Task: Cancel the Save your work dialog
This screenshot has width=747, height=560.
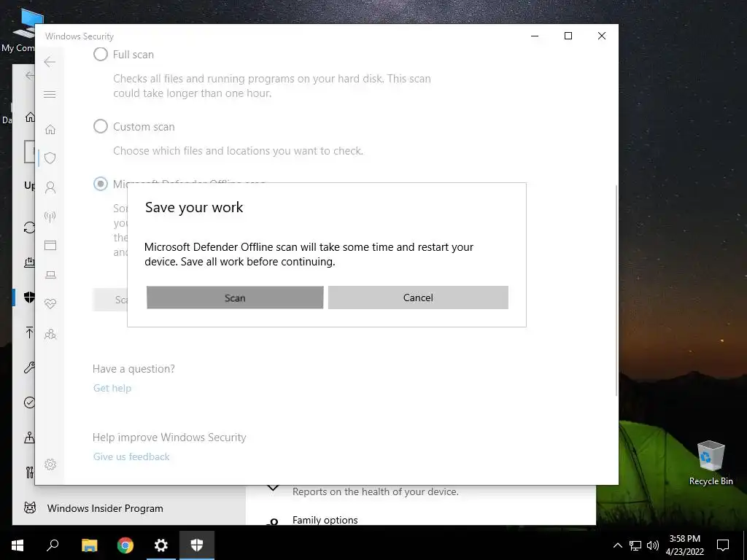Action: coord(418,297)
